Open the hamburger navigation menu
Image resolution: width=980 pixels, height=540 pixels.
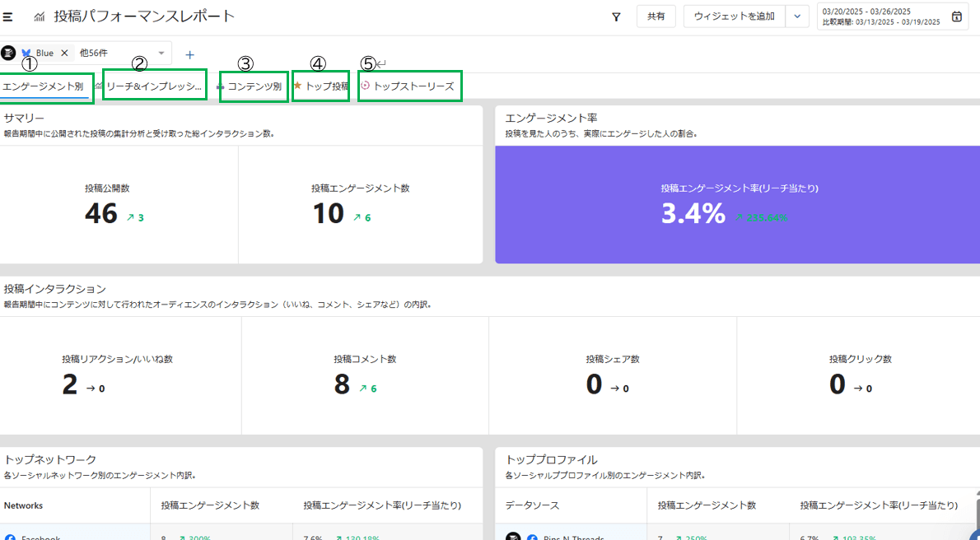7,16
